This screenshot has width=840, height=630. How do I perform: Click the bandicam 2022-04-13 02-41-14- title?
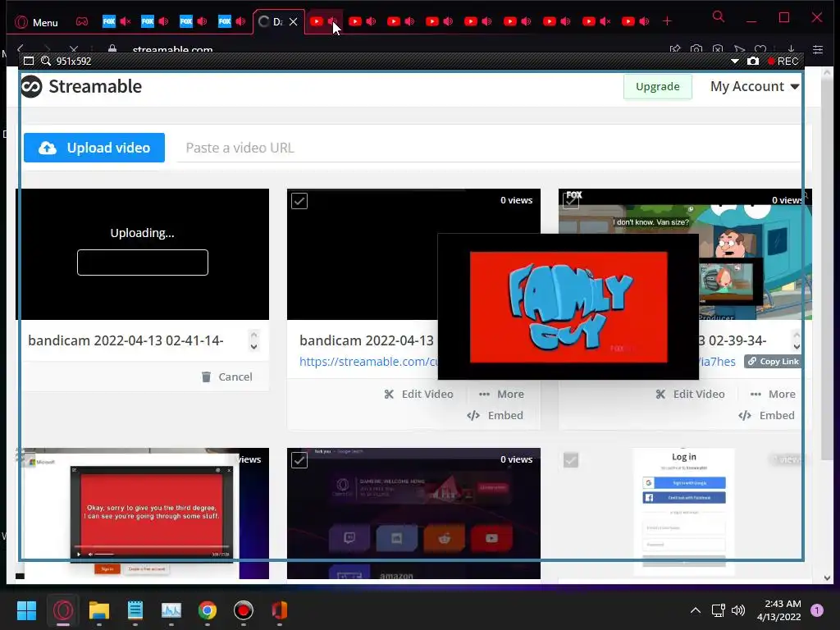click(126, 340)
